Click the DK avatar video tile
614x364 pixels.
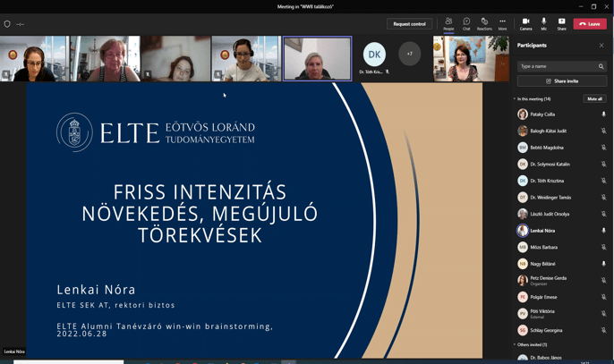[374, 58]
